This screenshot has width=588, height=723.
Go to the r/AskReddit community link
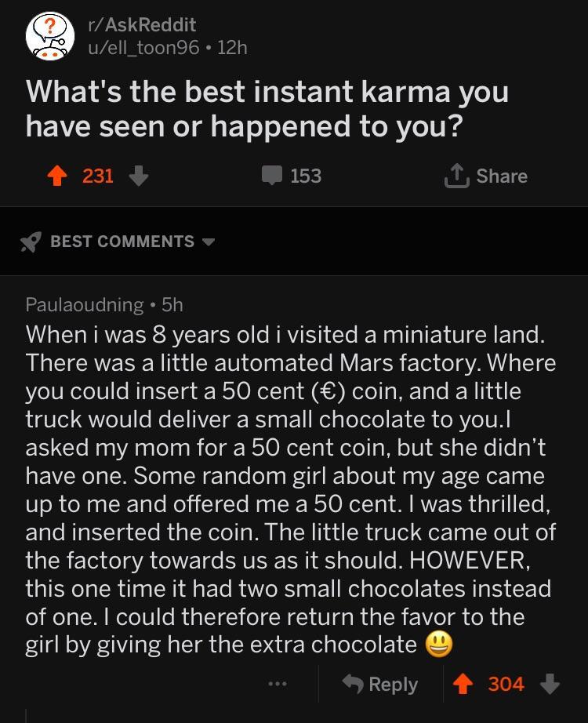[x=141, y=25]
